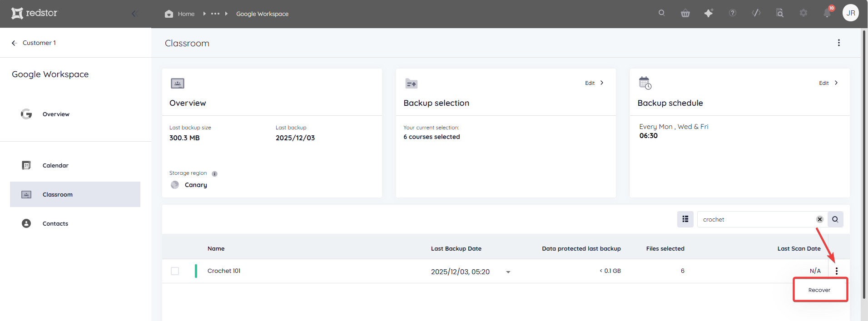Clear the crochet search text
Viewport: 868px width, 321px height.
(x=820, y=219)
